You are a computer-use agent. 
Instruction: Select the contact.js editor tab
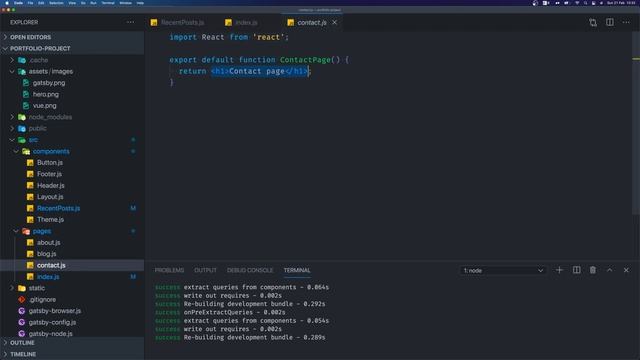(312, 22)
